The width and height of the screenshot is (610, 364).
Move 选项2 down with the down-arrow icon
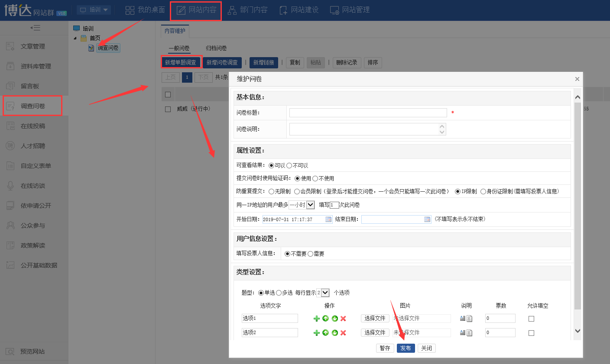tap(335, 333)
